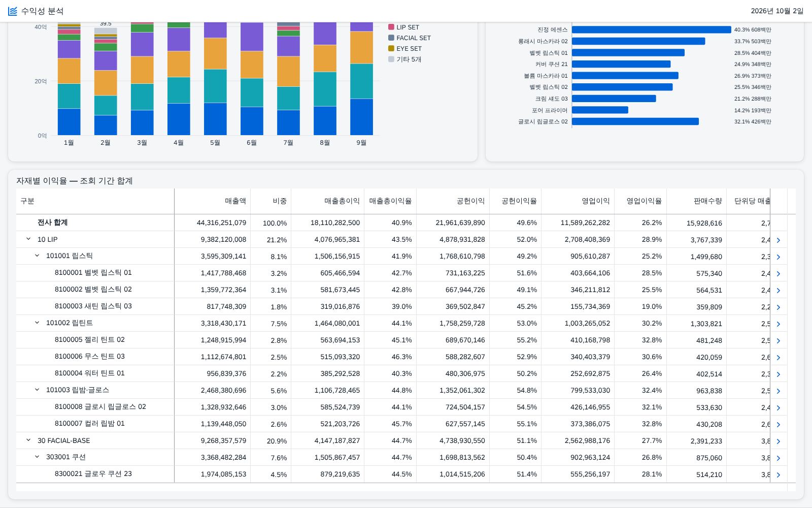The image size is (812, 508).
Task: Open detail arrow for 10 LIP row
Action: (x=779, y=240)
